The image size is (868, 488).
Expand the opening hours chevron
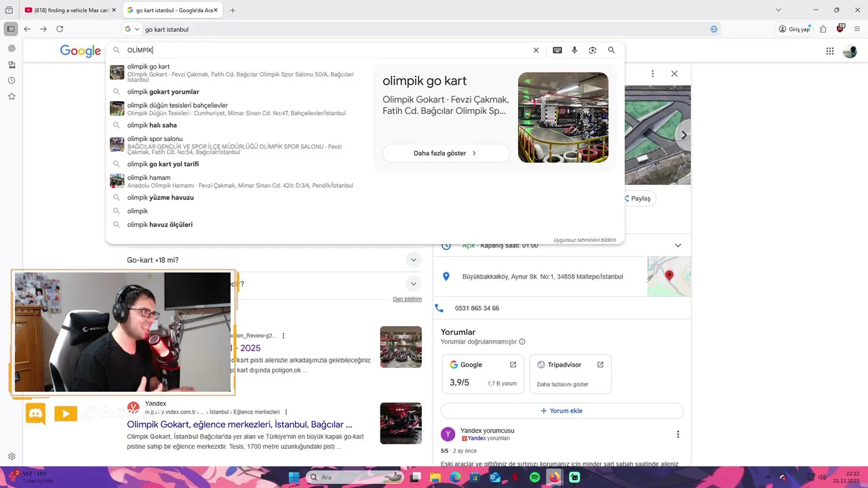(x=677, y=245)
